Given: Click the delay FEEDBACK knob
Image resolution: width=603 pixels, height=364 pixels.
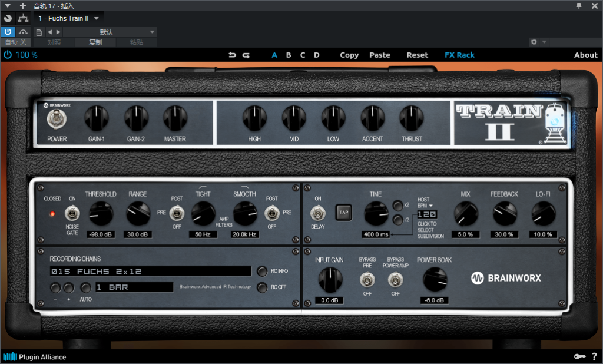Looking at the screenshot, I should [505, 213].
